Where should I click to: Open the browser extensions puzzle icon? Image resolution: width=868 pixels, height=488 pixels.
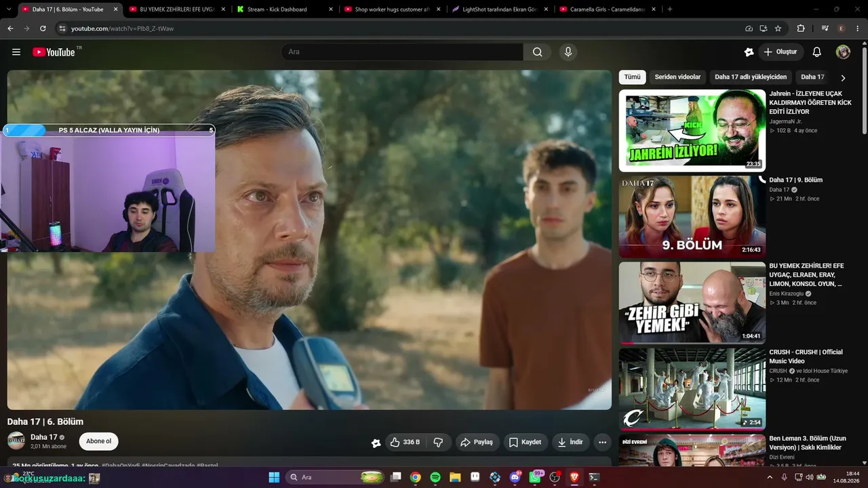point(801,28)
